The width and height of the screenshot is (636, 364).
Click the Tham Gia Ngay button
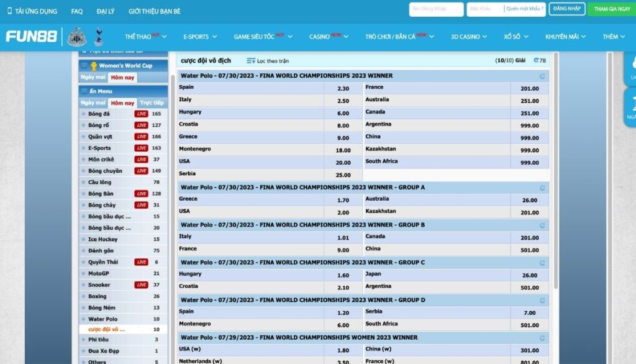(x=612, y=9)
